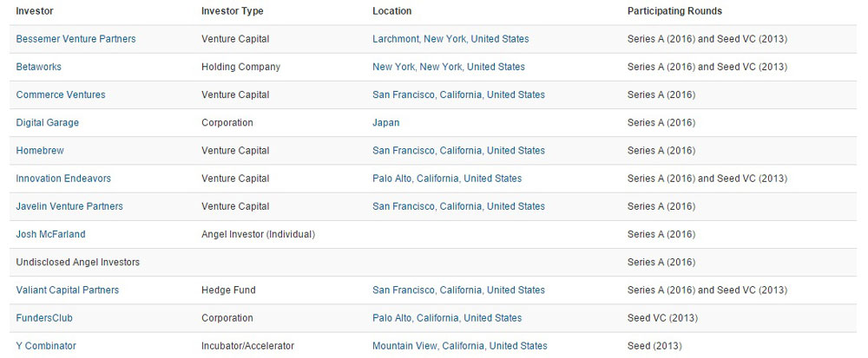Open Innovation Endeavors investor profile

63,179
